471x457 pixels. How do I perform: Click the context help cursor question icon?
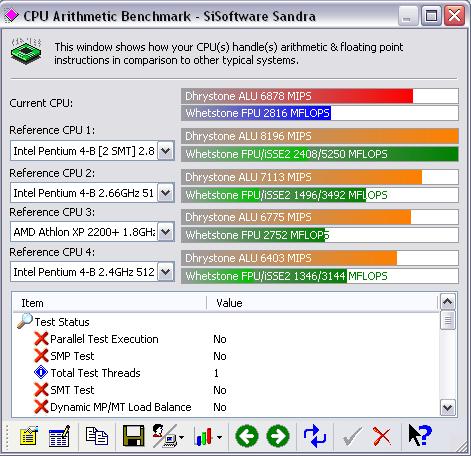click(x=420, y=435)
